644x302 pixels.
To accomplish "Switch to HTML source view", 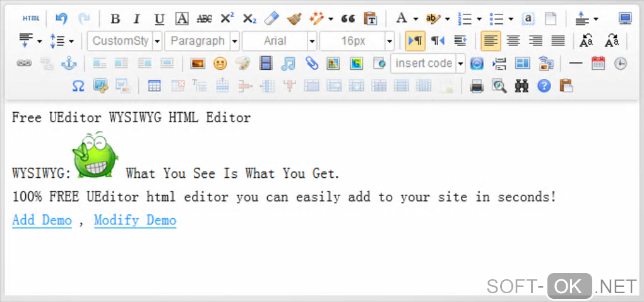I will tap(31, 18).
